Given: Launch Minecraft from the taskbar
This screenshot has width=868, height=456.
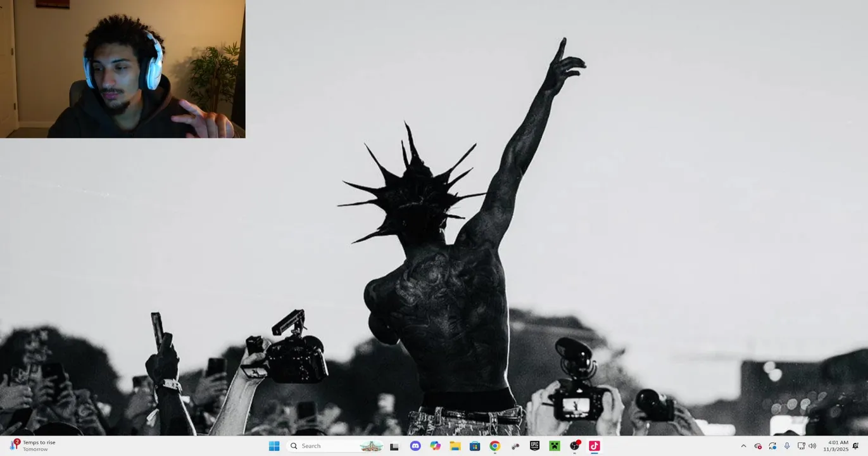Looking at the screenshot, I should coord(555,446).
